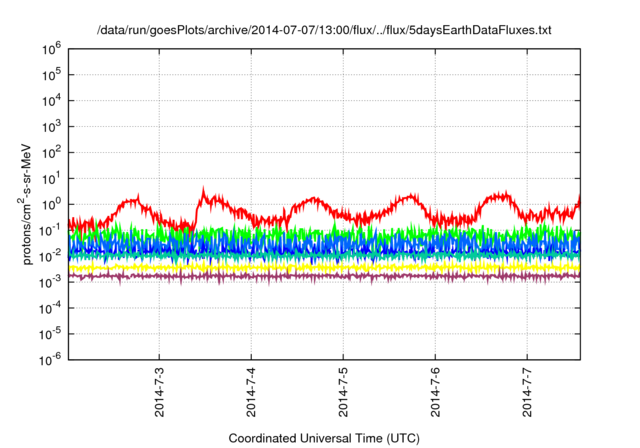Click the 10^2 y-axis tick label
Viewport: 640px width, 448px height.
click(x=51, y=152)
